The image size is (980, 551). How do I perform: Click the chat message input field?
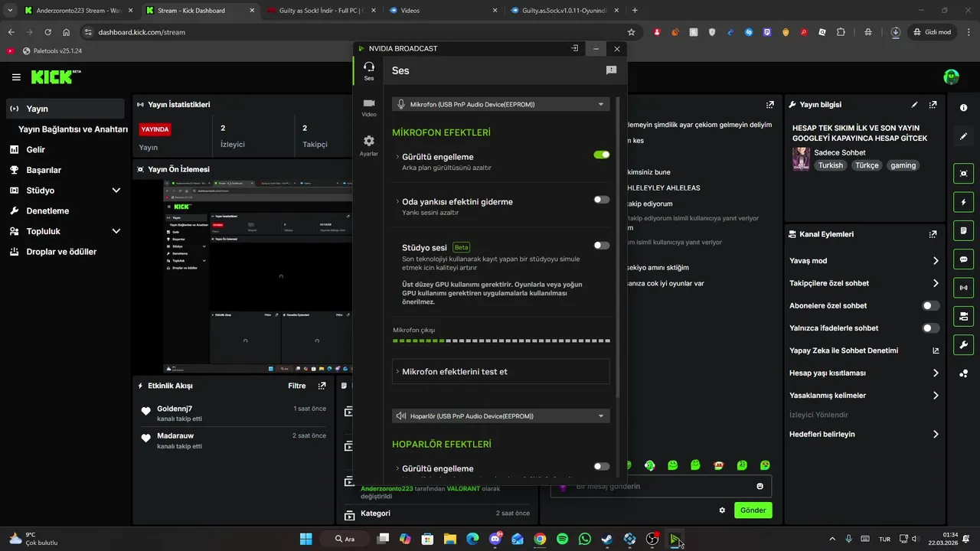coord(661,486)
